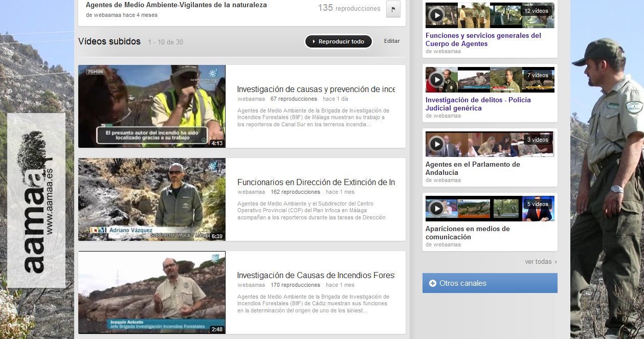Click the Editar link

pos(392,41)
